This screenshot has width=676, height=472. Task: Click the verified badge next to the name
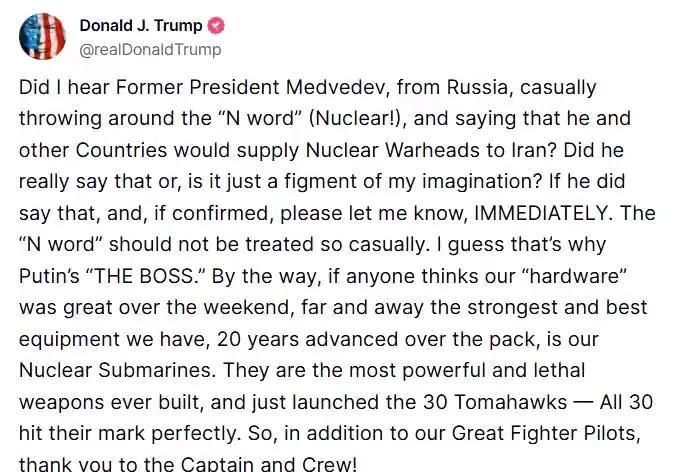pyautogui.click(x=216, y=26)
